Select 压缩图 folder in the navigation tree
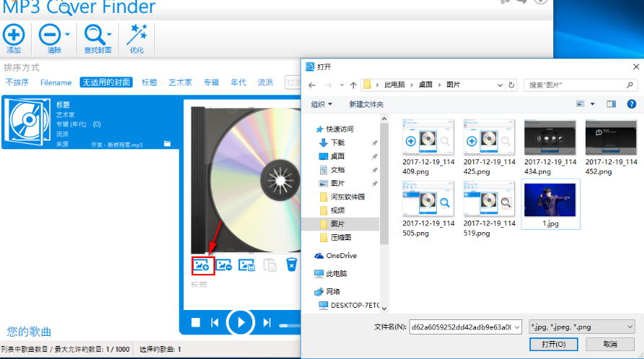The width and height of the screenshot is (644, 359). pyautogui.click(x=340, y=237)
